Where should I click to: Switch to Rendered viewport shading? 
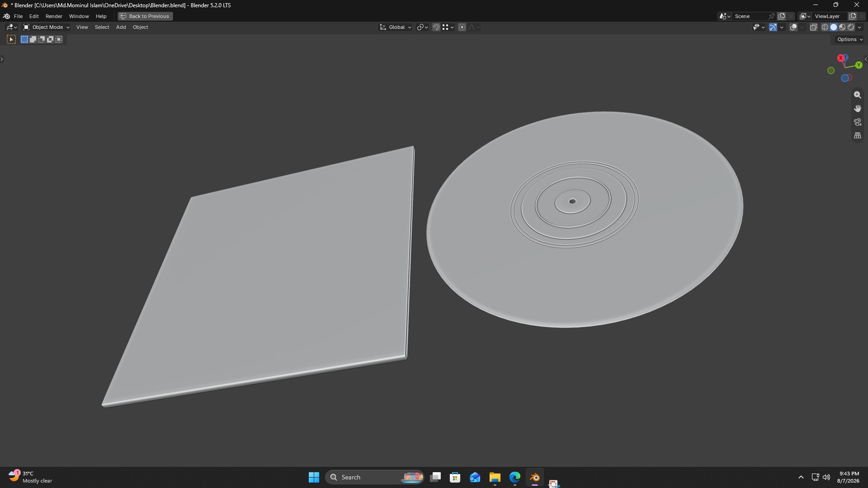[851, 28]
